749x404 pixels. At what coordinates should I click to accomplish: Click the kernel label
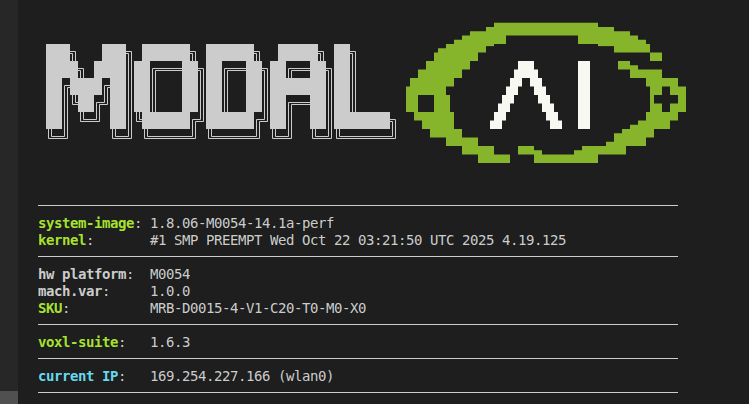(65, 240)
